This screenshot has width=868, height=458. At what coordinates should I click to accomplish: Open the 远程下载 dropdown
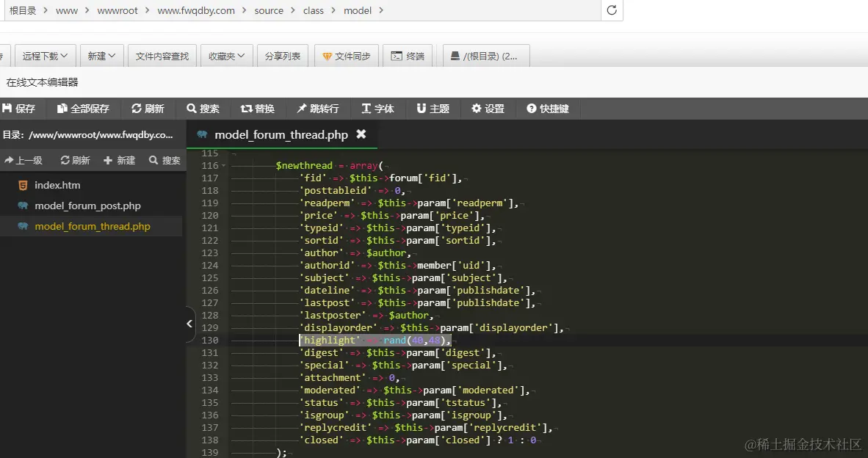[45, 56]
